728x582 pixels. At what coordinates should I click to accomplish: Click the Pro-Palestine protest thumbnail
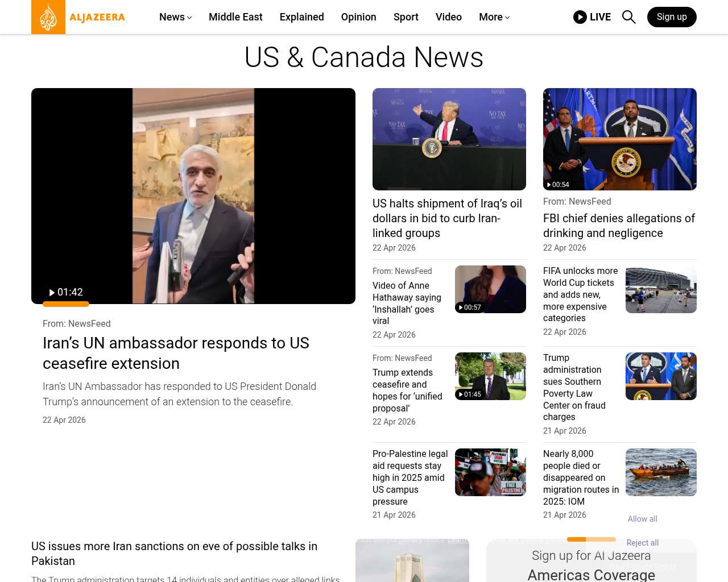pos(490,472)
